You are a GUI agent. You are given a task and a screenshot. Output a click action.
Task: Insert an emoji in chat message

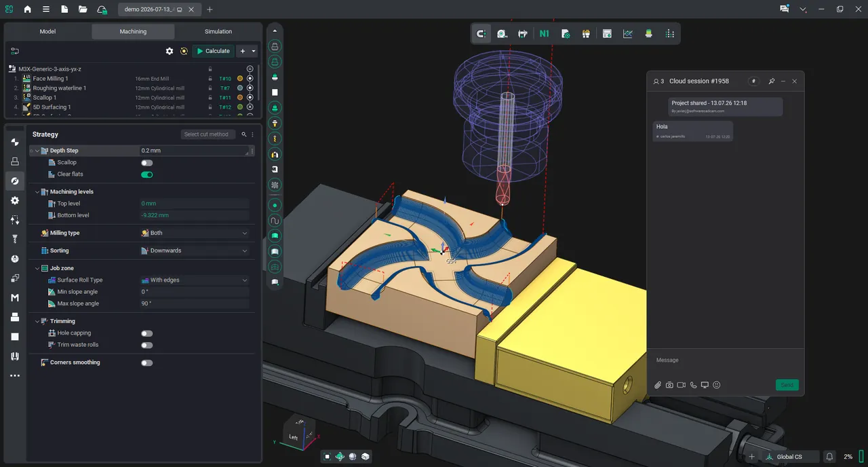pyautogui.click(x=717, y=385)
